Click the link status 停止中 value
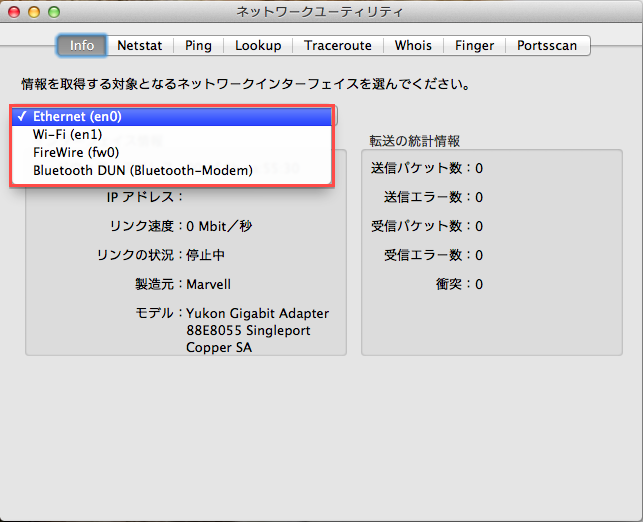The image size is (643, 522). [205, 255]
